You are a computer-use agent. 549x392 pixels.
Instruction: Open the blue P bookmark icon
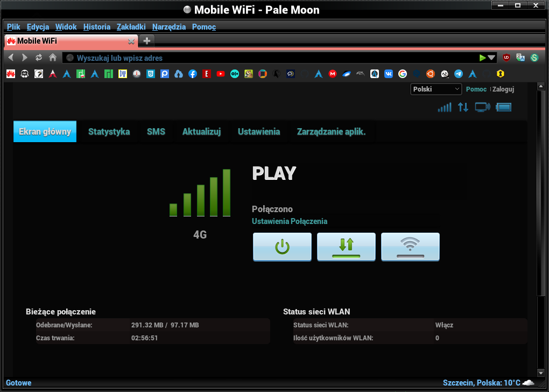click(x=165, y=74)
